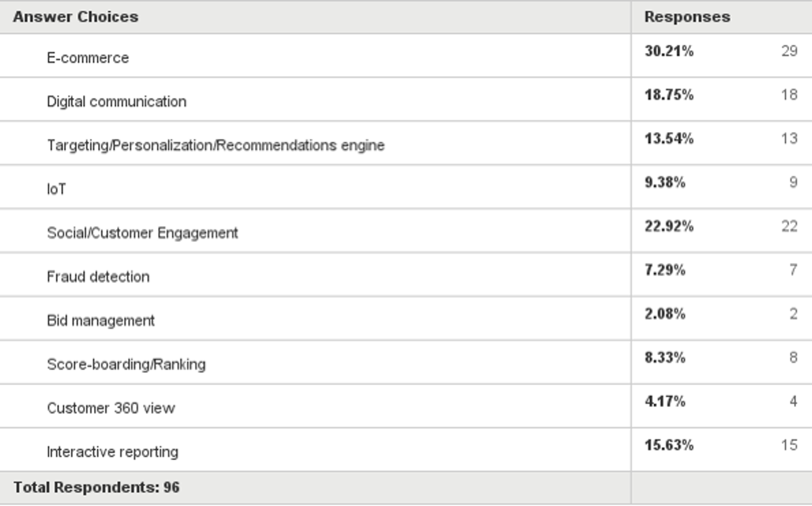Click the 15.63% Interactive reporting percentage
The height and width of the screenshot is (506, 812).
(669, 445)
